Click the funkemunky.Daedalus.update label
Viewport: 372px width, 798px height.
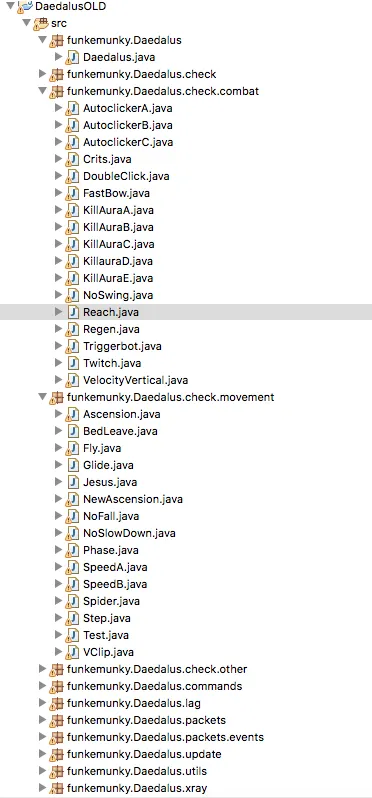point(144,754)
